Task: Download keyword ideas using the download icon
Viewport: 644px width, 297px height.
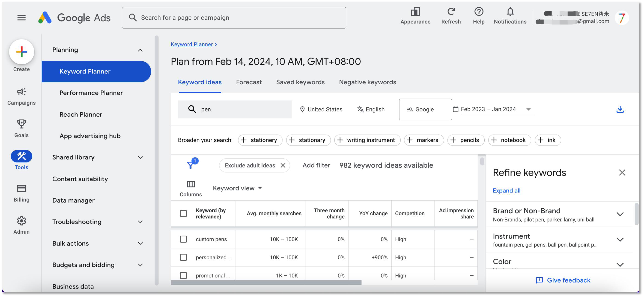Action: point(620,109)
